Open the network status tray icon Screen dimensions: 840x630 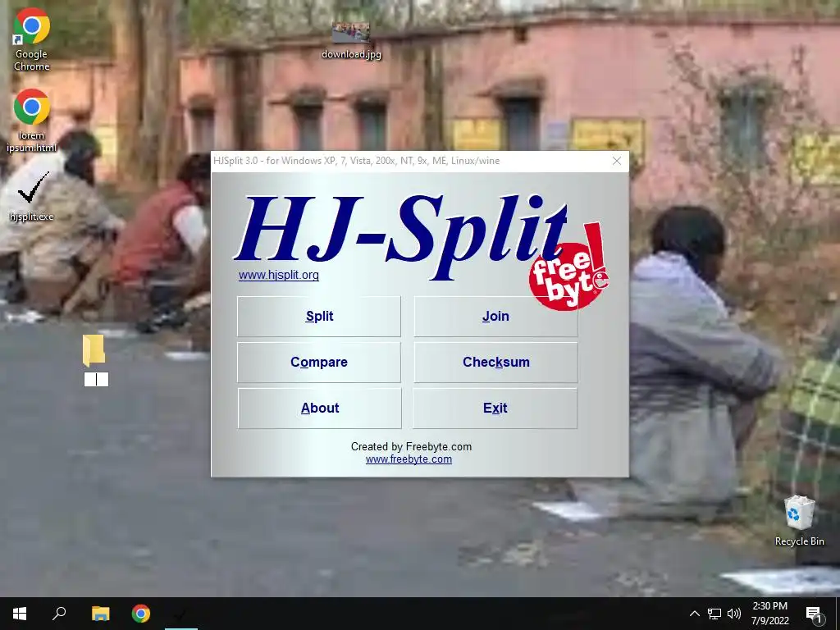click(x=714, y=614)
